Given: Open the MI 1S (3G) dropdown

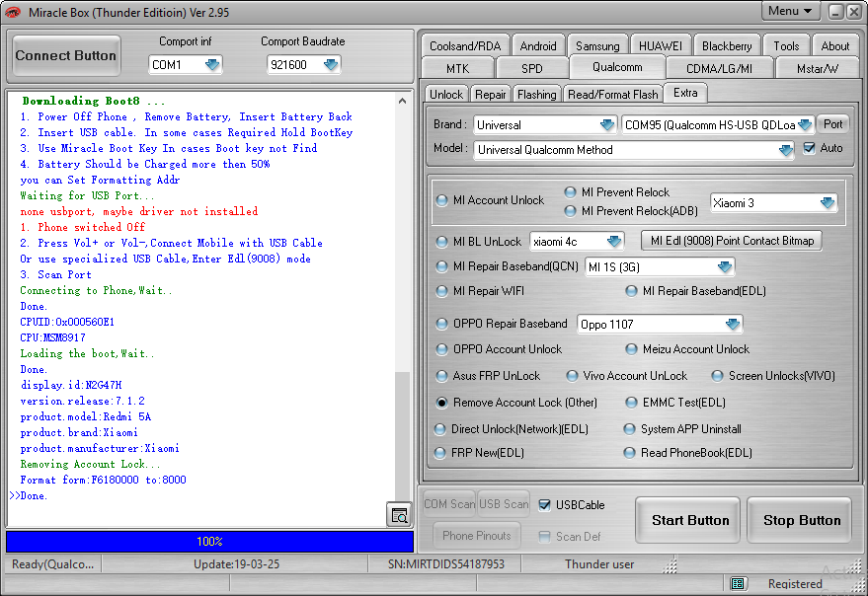Looking at the screenshot, I should click(725, 267).
